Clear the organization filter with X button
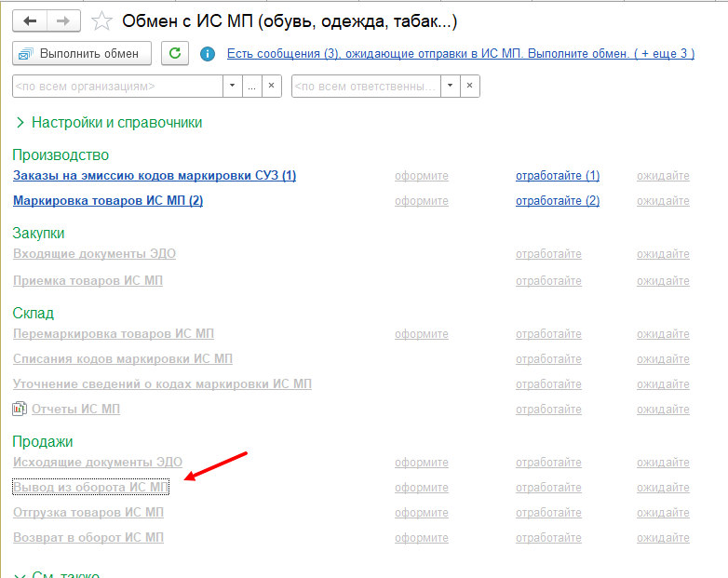The width and height of the screenshot is (728, 578). click(272, 87)
